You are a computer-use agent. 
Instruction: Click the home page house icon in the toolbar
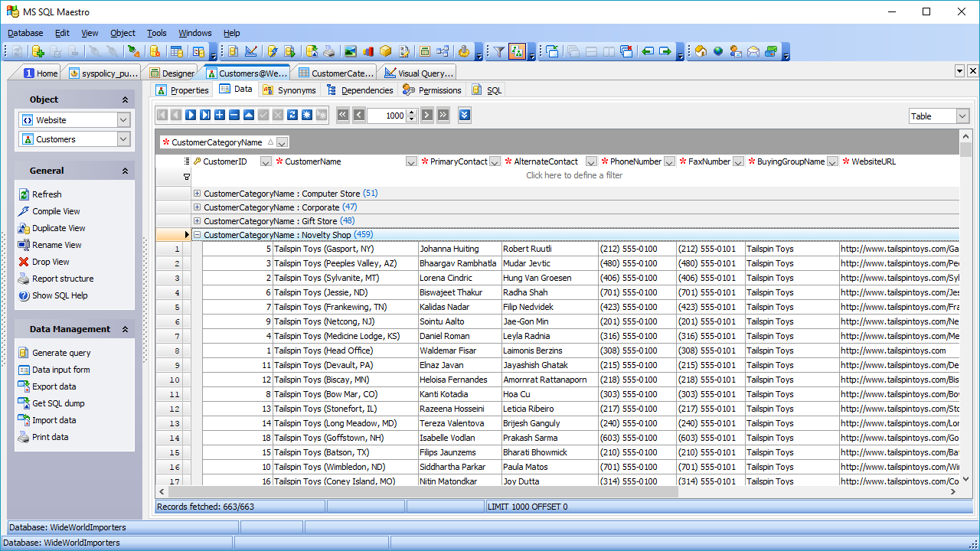point(701,51)
